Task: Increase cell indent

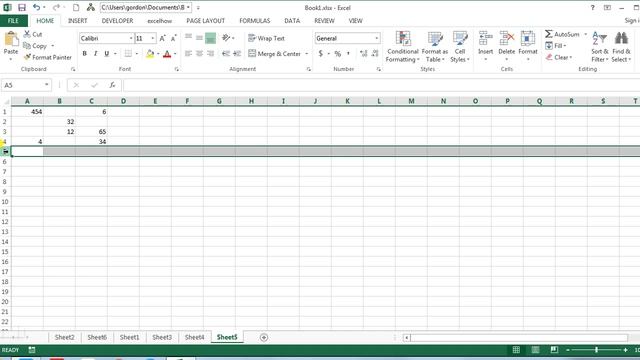Action: tap(237, 53)
